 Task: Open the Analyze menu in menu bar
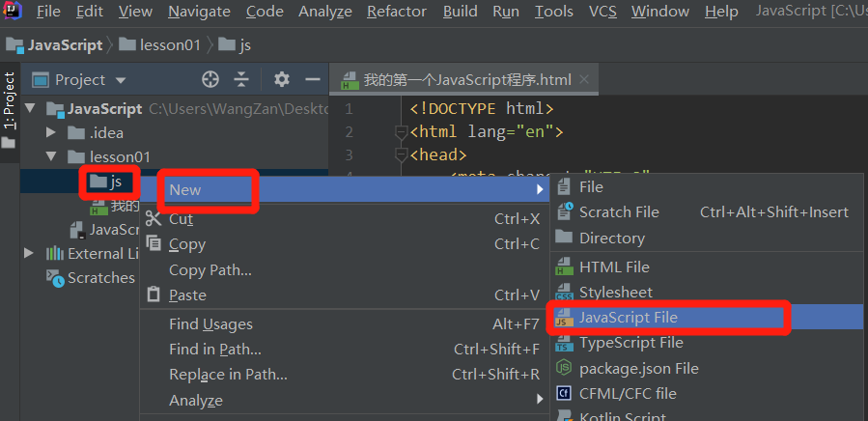pos(325,11)
